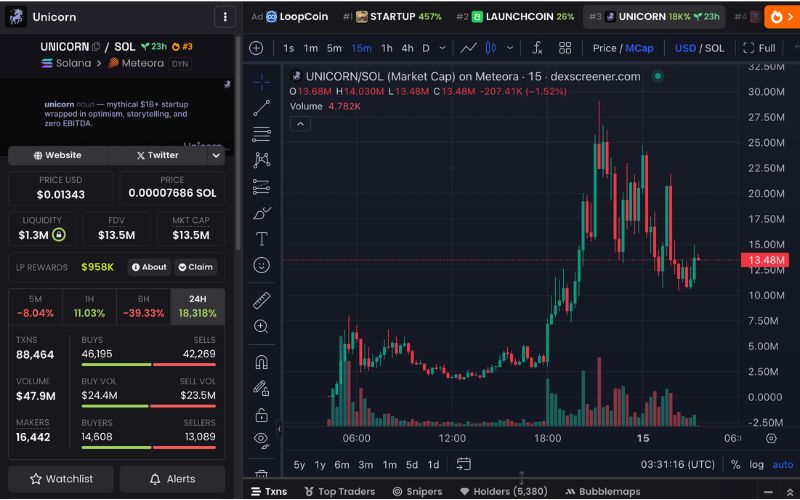The image size is (800, 500).
Task: Collapse the chart legend caret
Action: point(300,124)
